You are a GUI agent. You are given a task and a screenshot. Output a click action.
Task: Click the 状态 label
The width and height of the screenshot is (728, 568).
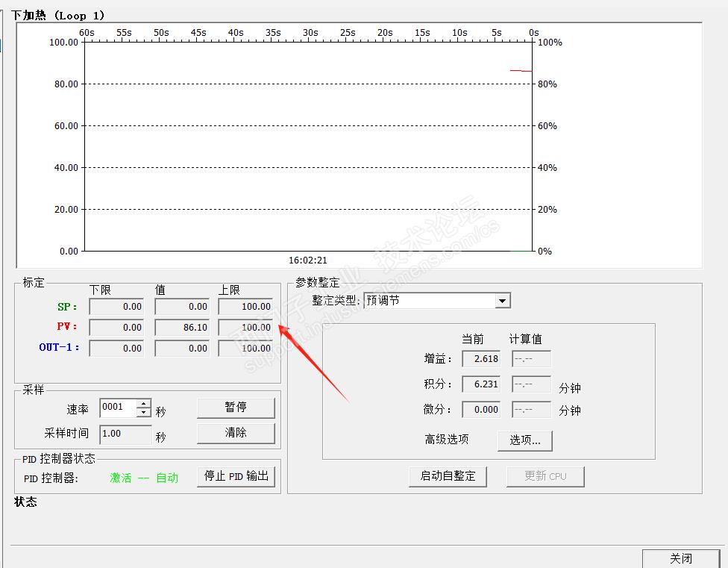[25, 502]
